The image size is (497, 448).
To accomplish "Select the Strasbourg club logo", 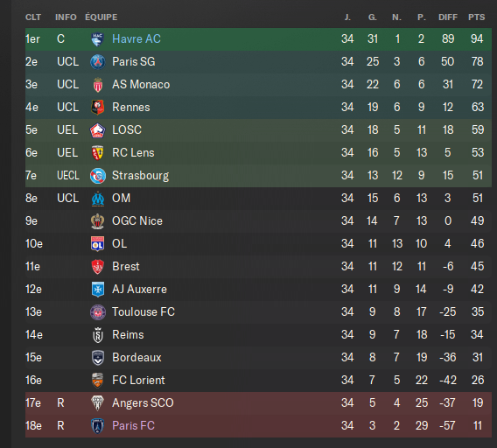I will pyautogui.click(x=98, y=176).
